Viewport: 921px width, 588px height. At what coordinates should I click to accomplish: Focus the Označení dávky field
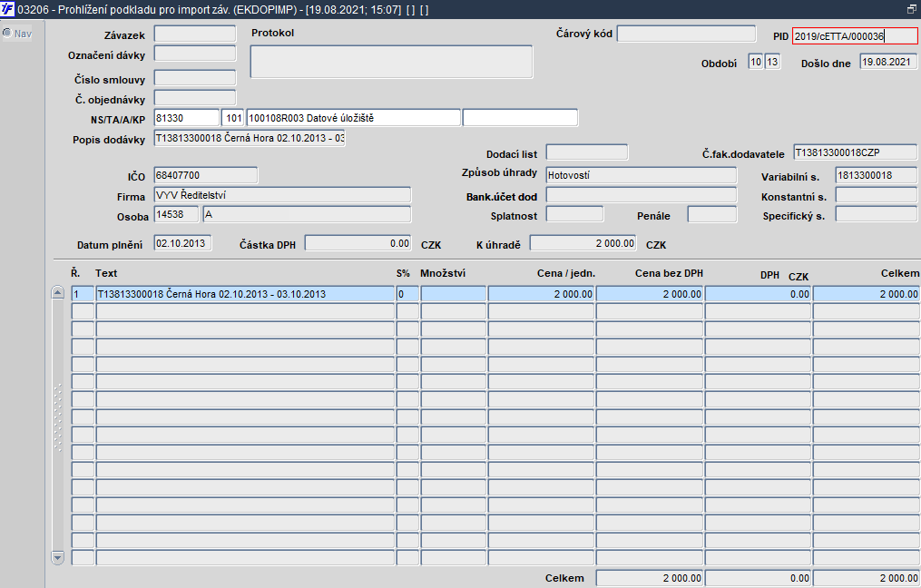point(195,54)
